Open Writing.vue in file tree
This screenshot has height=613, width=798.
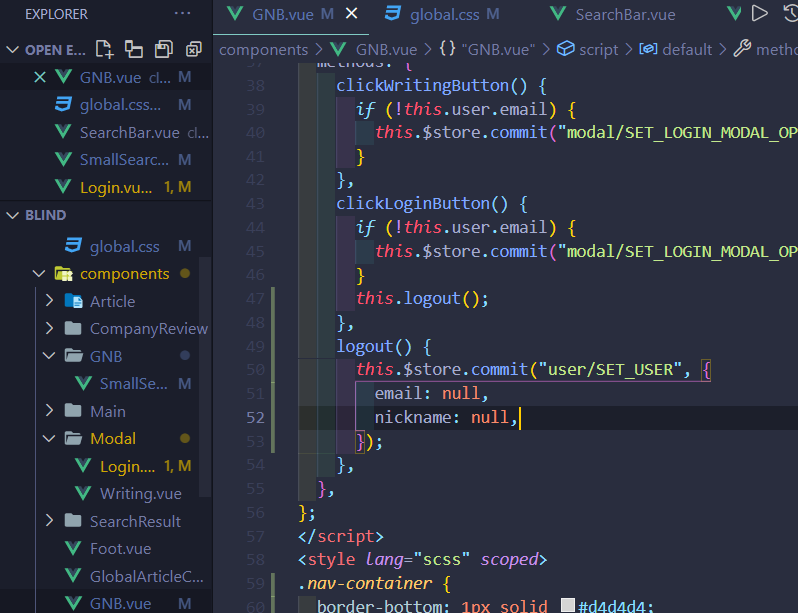click(106, 493)
